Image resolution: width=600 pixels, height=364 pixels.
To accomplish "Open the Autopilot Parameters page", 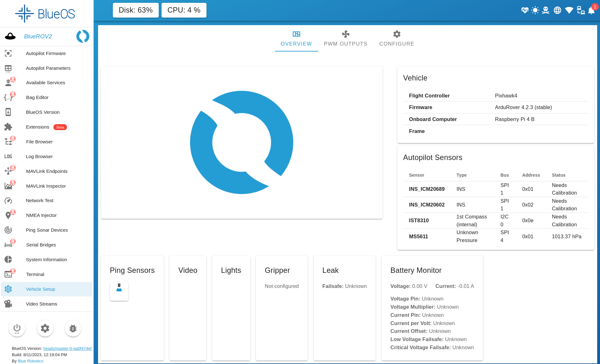I will (x=48, y=68).
